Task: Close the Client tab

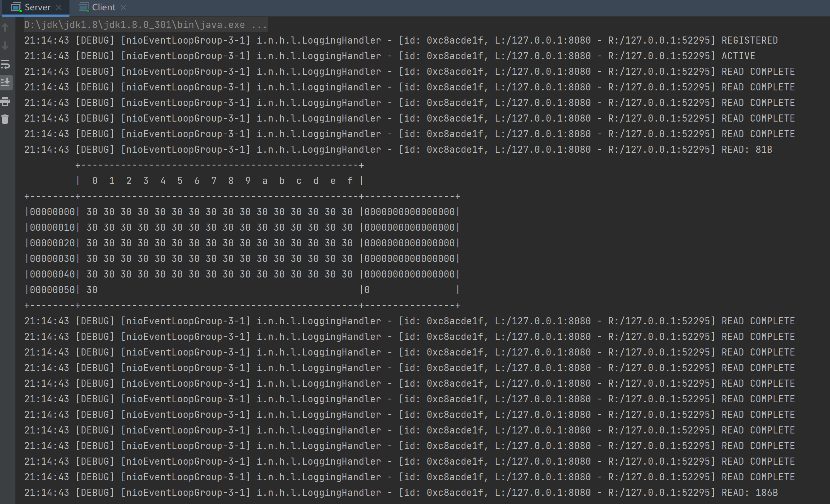Action: point(123,7)
